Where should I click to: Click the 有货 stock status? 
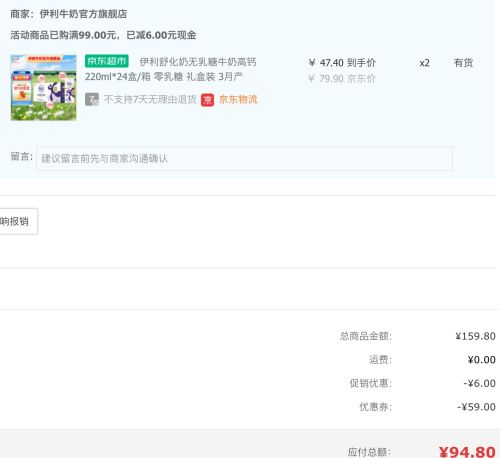(x=463, y=63)
